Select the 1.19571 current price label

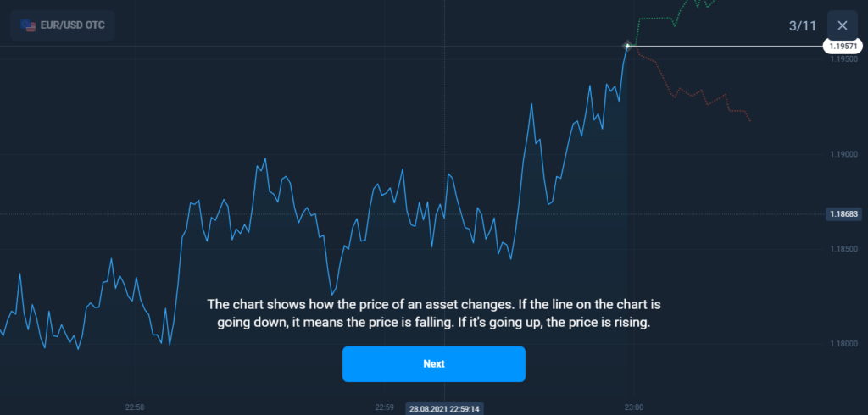coord(844,47)
